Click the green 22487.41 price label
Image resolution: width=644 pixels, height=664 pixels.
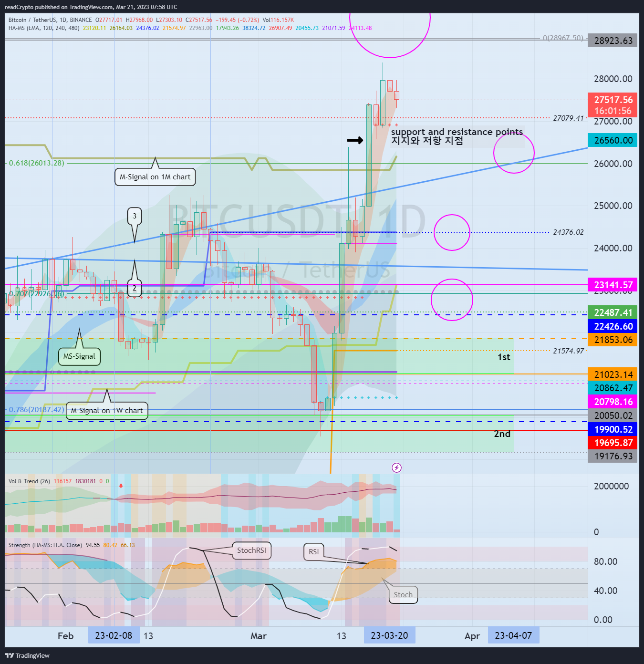coord(613,312)
